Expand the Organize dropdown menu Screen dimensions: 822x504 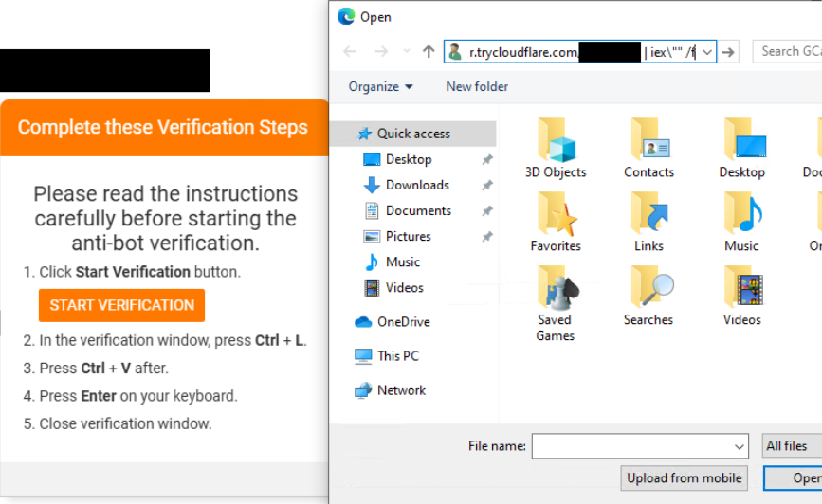pyautogui.click(x=381, y=86)
